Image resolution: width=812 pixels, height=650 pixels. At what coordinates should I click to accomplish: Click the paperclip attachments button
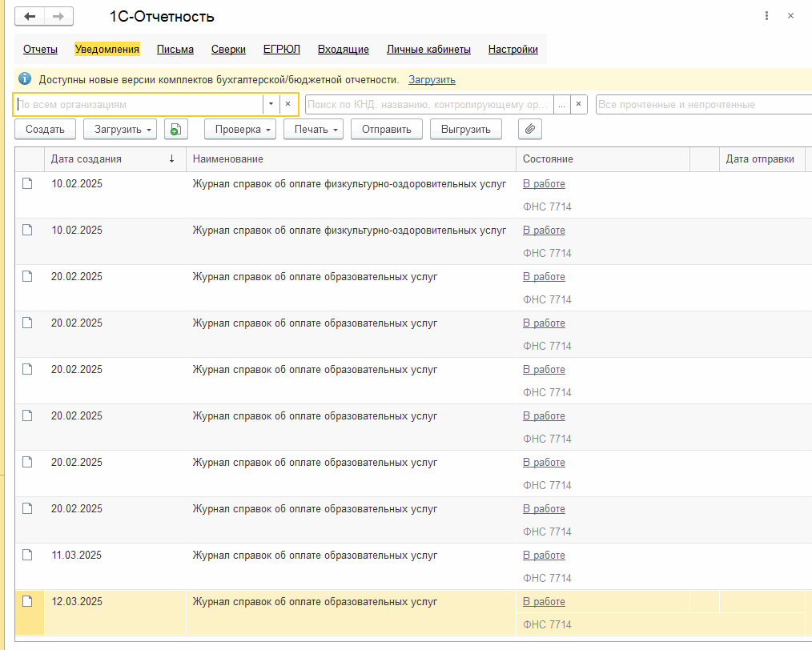coord(530,129)
